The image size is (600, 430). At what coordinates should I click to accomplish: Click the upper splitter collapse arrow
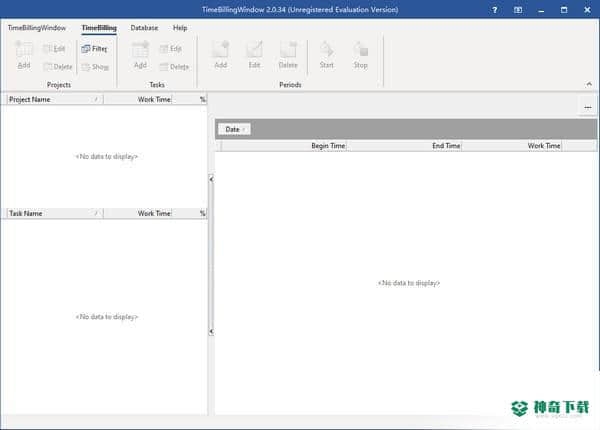click(211, 179)
